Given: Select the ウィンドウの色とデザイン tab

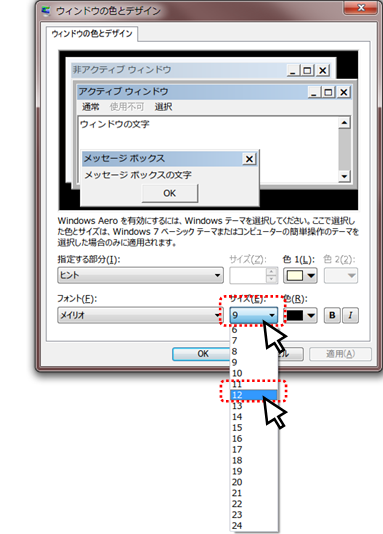Looking at the screenshot, I should (92, 34).
